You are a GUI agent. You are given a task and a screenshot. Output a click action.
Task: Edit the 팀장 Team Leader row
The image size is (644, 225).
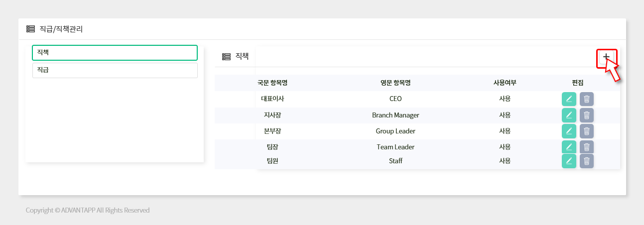[569, 147]
